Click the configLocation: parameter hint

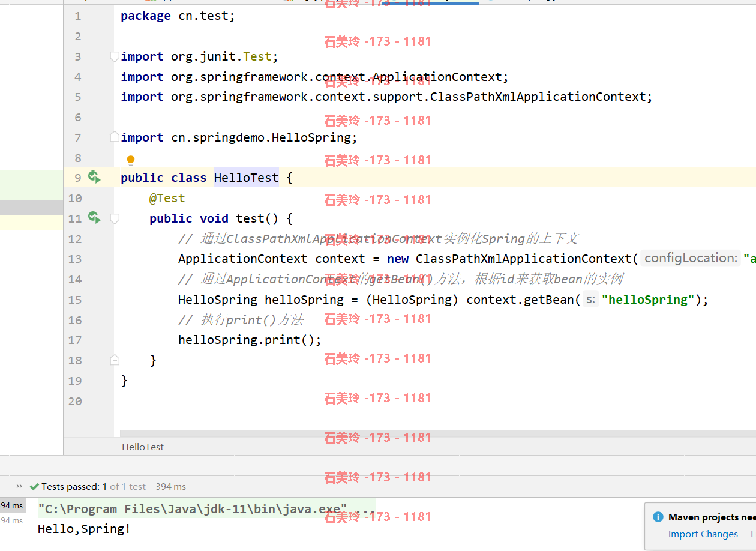coord(690,259)
